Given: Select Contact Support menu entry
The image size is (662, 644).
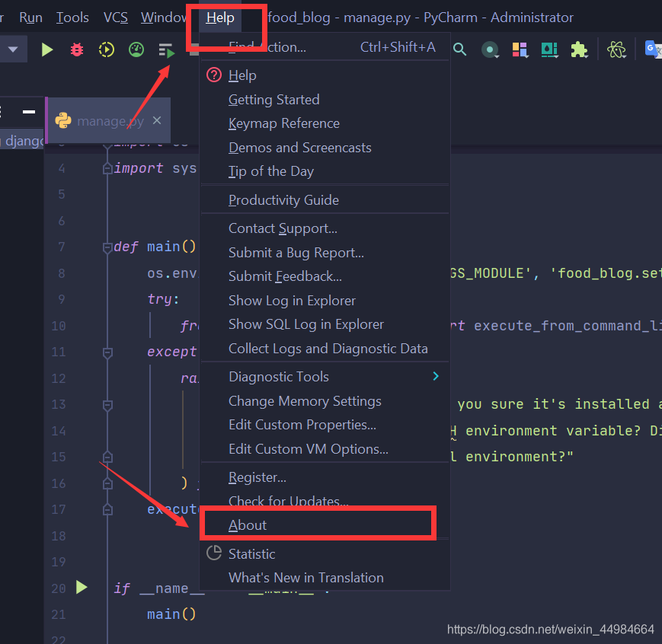Looking at the screenshot, I should [325, 228].
